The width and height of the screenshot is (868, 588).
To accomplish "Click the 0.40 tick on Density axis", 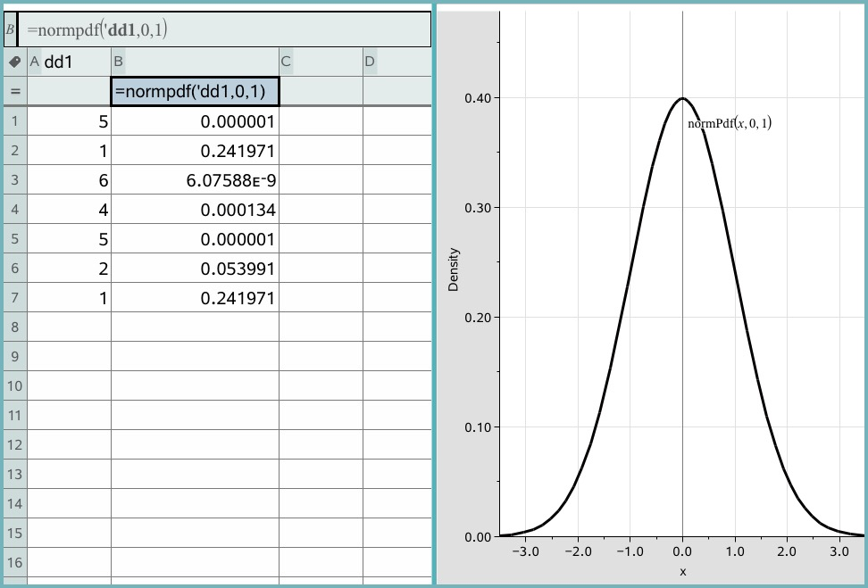I will point(477,98).
